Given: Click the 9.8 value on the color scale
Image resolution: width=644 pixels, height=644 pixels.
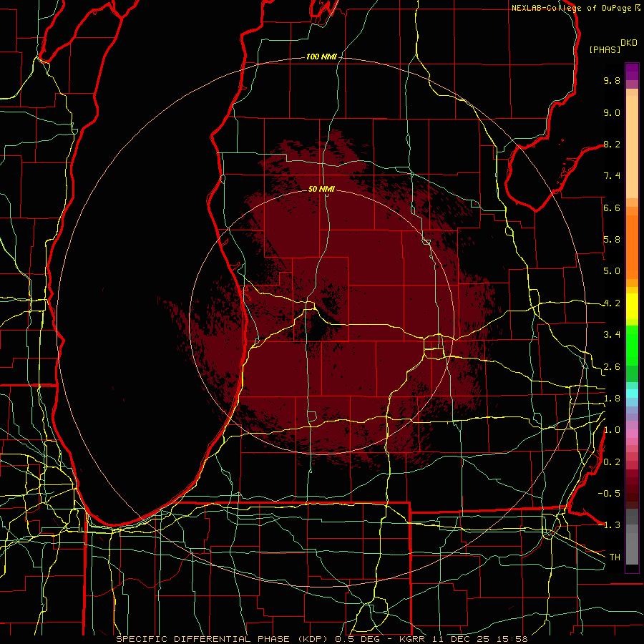Looking at the screenshot, I should [612, 80].
